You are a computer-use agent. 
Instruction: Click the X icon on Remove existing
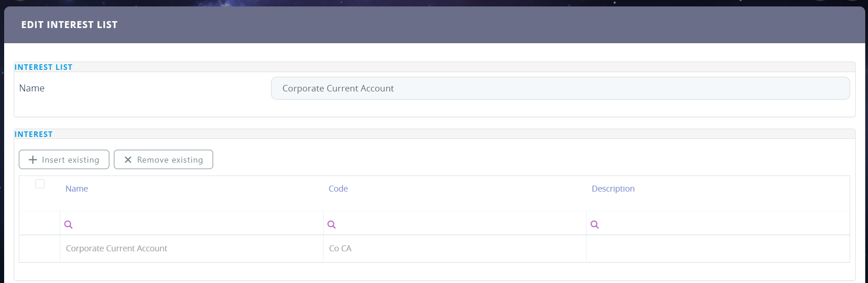click(x=128, y=160)
